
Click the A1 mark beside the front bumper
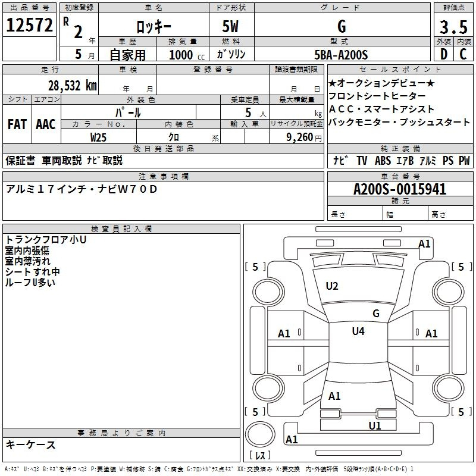tap(424, 243)
